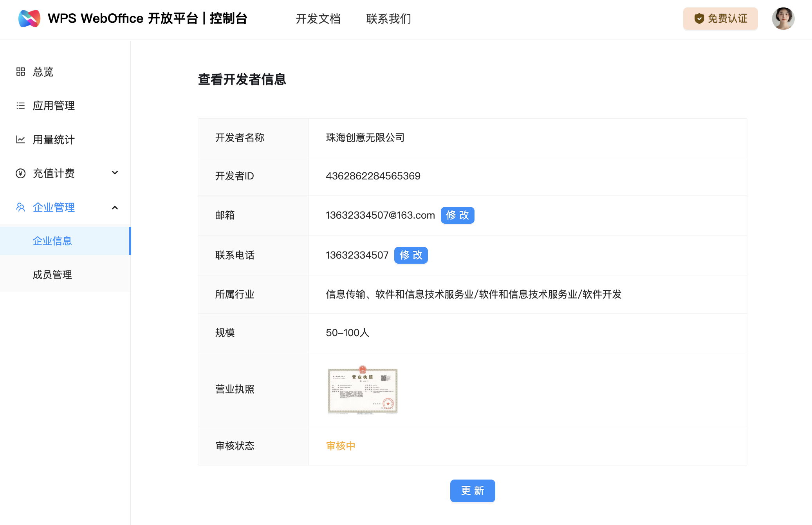Click the shield icon on 免费认证
The width and height of the screenshot is (812, 525).
[699, 18]
